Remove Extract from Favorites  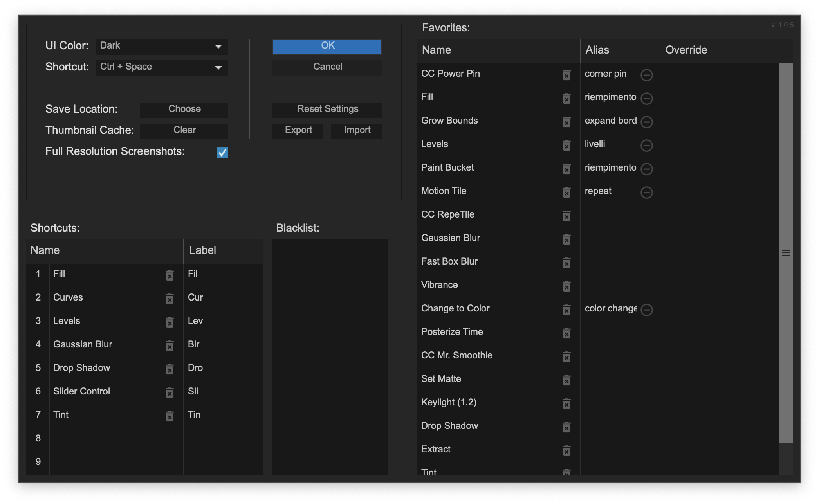(566, 450)
